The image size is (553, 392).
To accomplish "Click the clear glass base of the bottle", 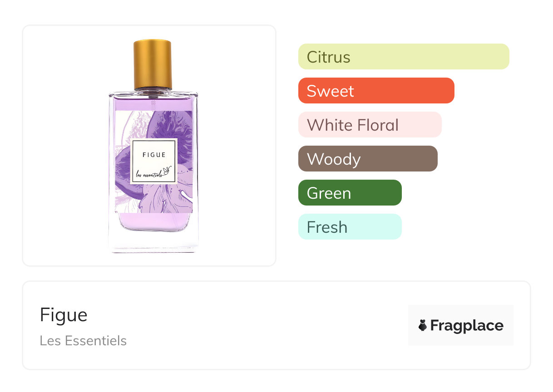I will [153, 240].
